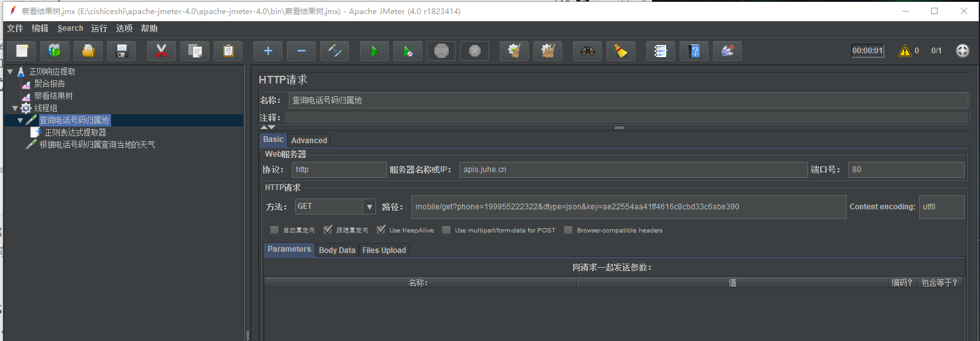Screen dimensions: 980x341
Task: Open the 编辑 menu
Action: pyautogui.click(x=40, y=28)
